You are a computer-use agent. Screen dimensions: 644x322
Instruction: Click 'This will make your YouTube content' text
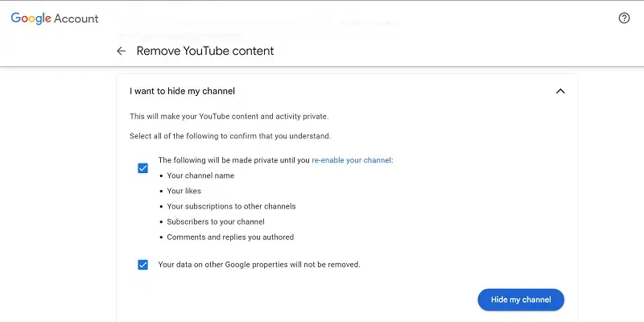tap(229, 116)
